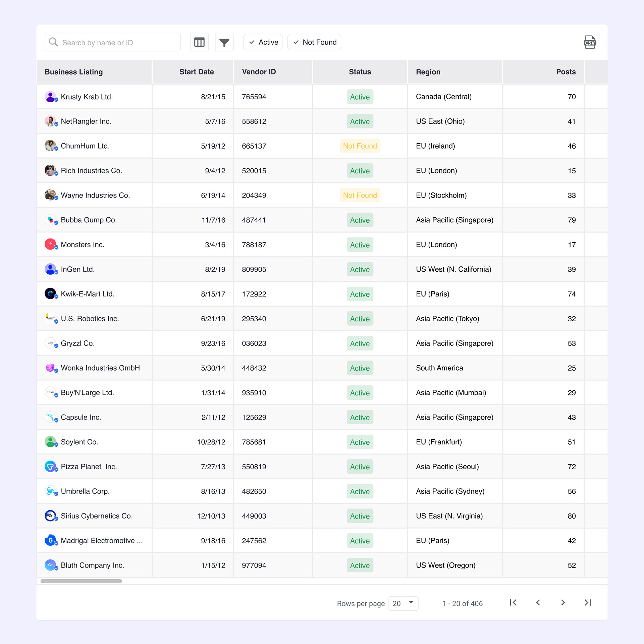Click the horizontal scrollbar thumb
This screenshot has height=644, width=644.
81,581
